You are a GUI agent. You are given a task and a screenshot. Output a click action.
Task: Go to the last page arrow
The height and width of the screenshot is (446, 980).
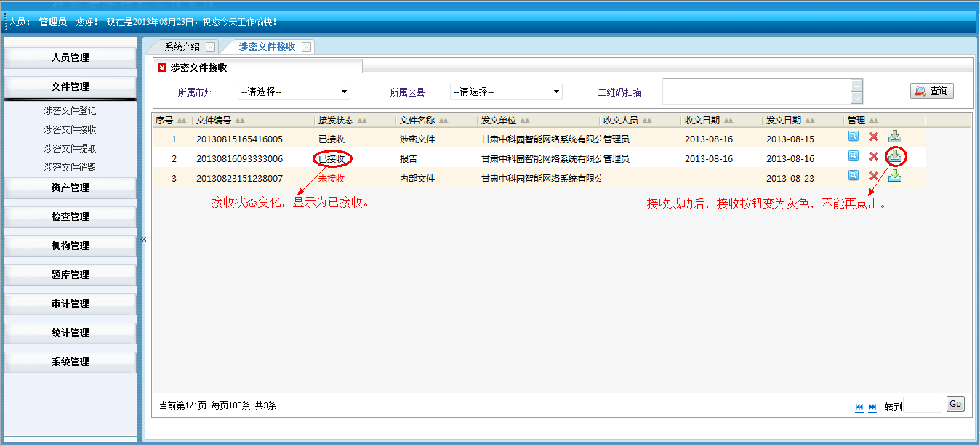tap(873, 407)
